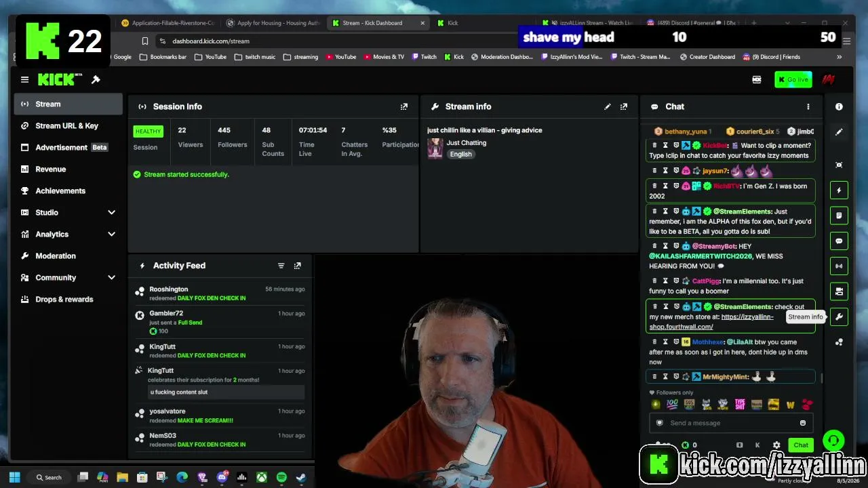Open the Advertisement Beta page
The width and height of the screenshot is (868, 488).
click(68, 147)
